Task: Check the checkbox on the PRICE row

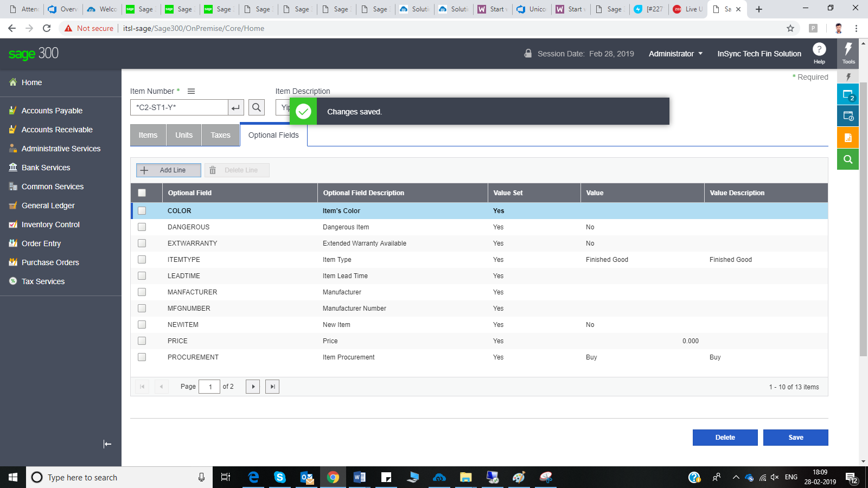Action: [142, 341]
